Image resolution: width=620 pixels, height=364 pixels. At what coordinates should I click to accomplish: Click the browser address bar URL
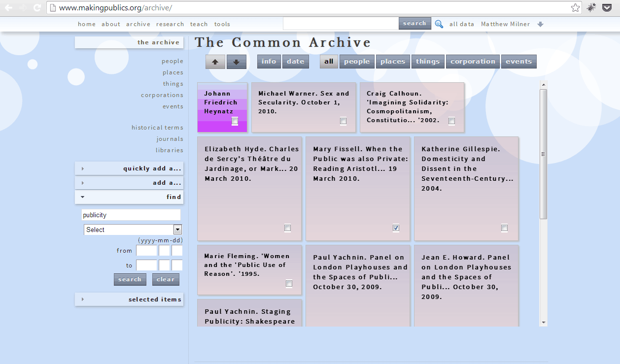coord(116,8)
